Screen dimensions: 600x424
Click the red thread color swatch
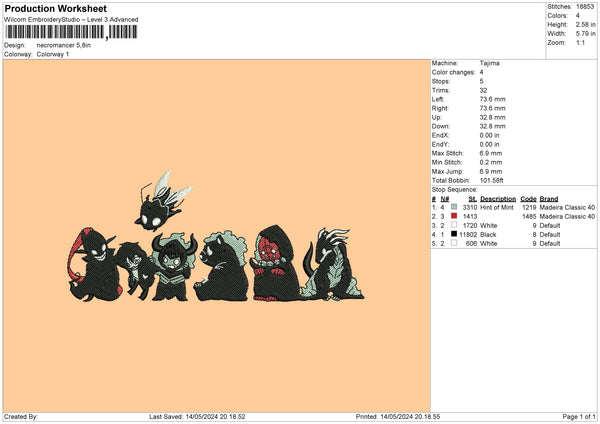[454, 216]
